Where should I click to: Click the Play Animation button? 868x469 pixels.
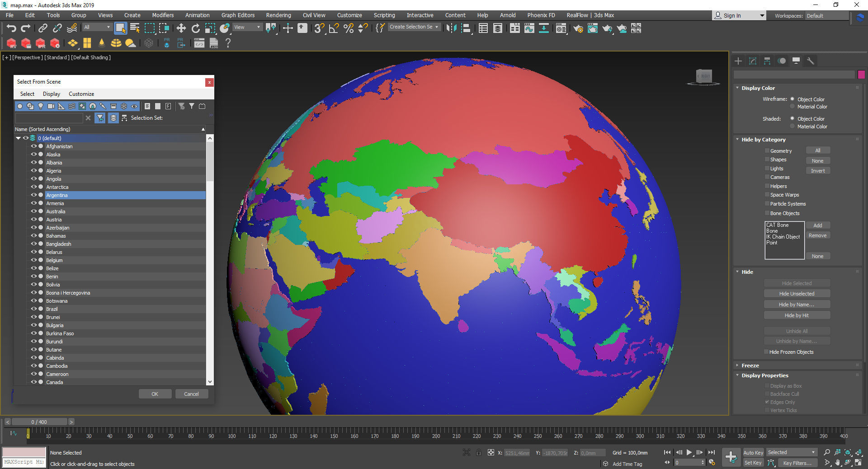coord(689,452)
